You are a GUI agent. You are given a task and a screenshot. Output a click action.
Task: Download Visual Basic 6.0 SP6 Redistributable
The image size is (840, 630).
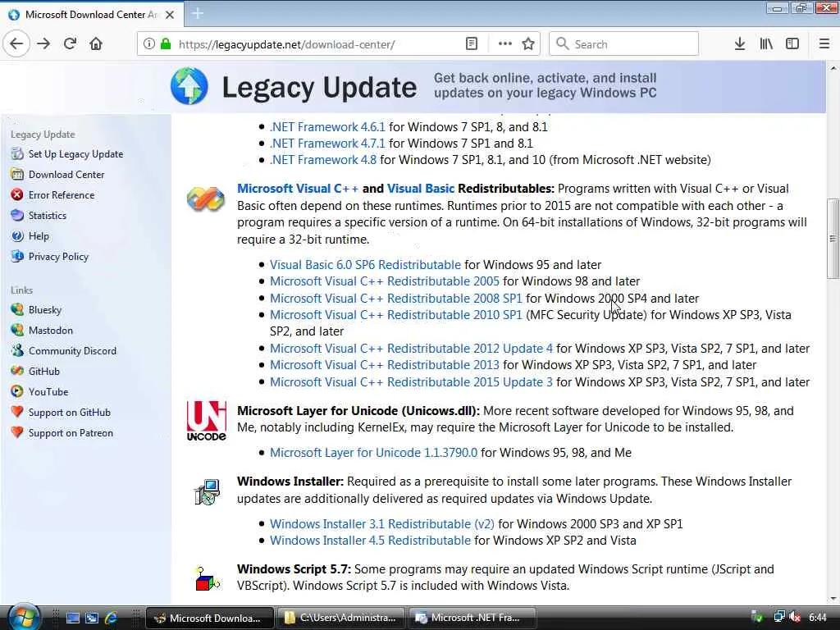pos(365,265)
